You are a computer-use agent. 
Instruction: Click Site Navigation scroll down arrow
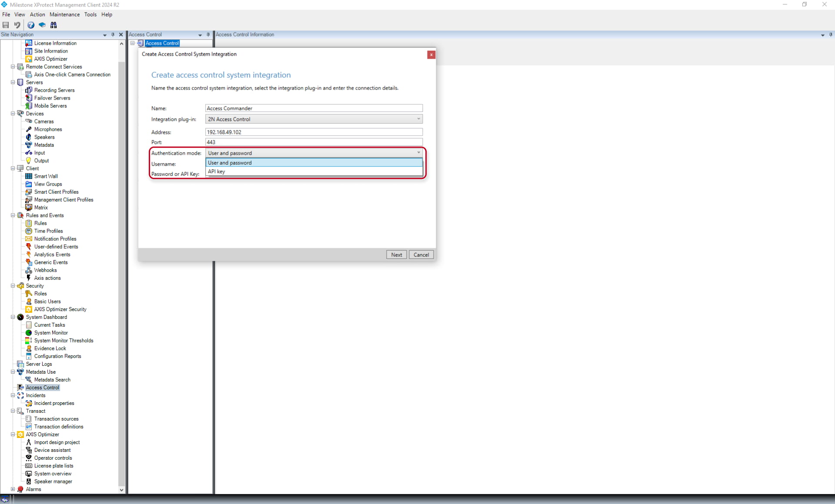click(121, 490)
